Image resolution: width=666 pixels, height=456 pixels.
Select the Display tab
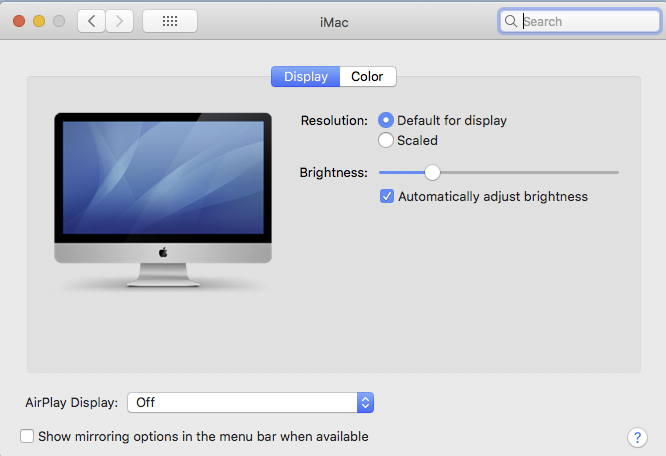point(306,76)
